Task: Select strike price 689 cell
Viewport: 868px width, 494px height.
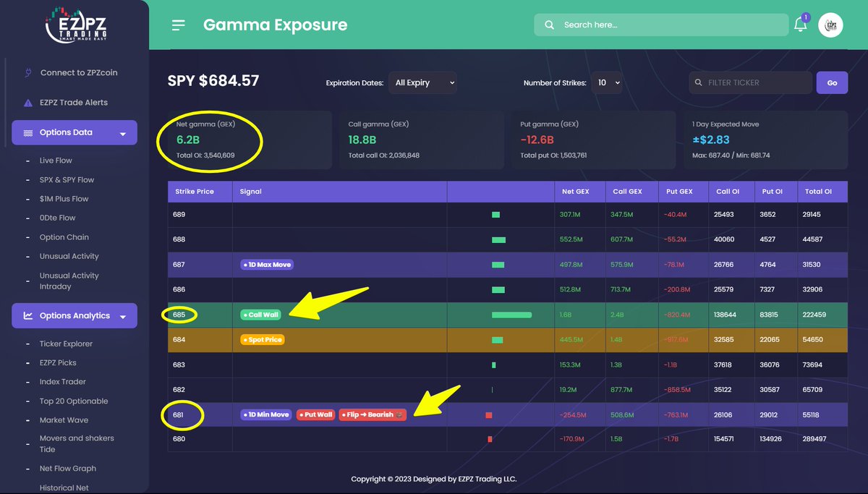Action: [200, 215]
